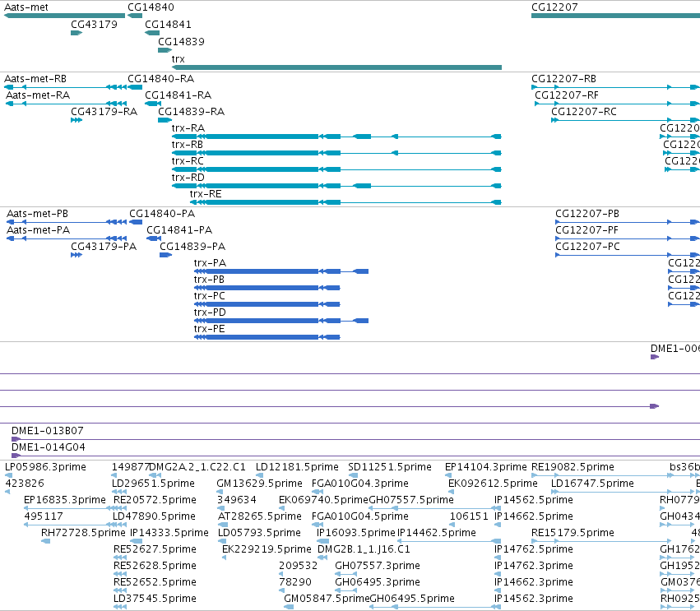Select protein Aats-met-PB

tap(66, 222)
